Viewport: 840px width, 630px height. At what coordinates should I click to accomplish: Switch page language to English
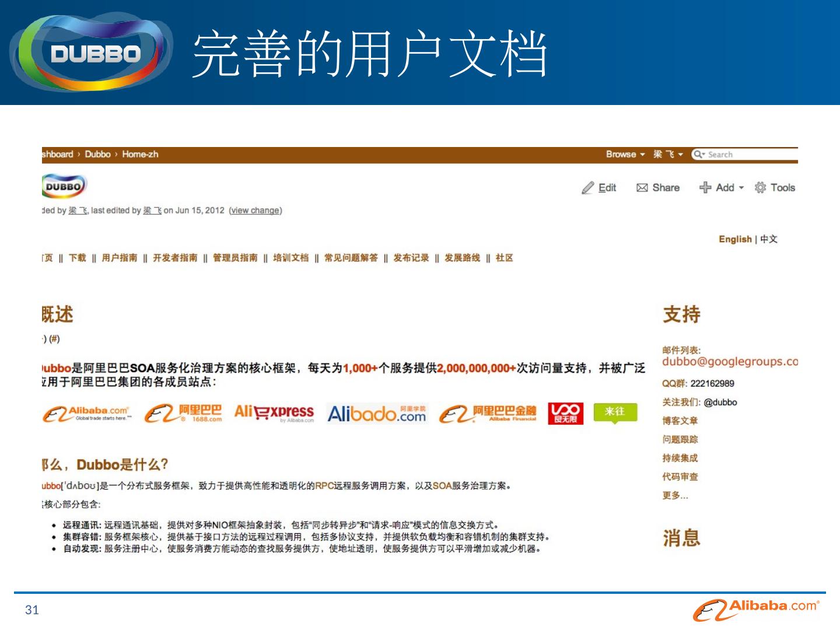point(735,239)
